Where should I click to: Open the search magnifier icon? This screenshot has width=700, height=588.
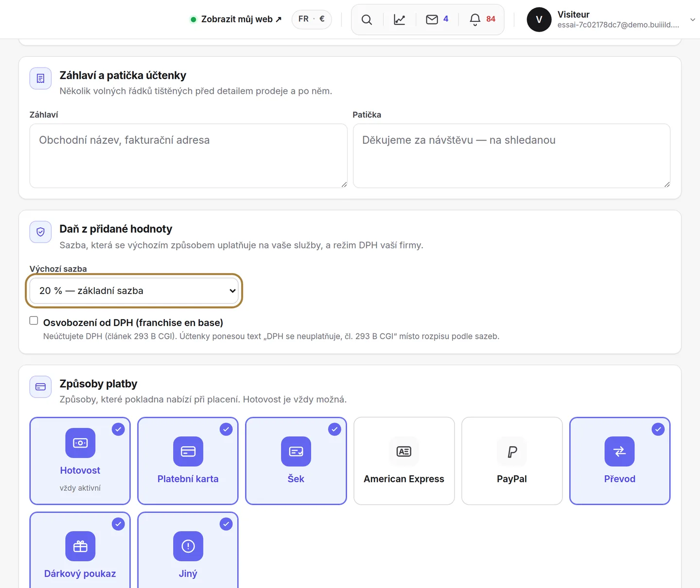pyautogui.click(x=367, y=19)
